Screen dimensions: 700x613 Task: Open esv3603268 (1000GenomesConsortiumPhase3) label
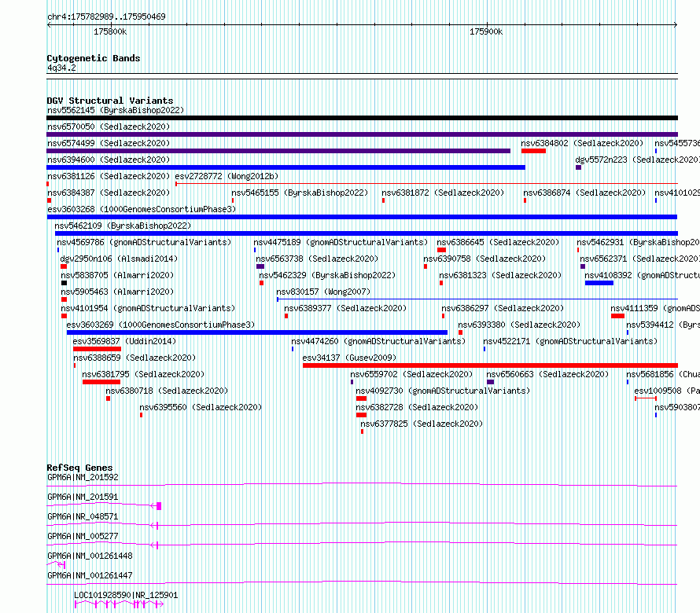[x=142, y=209]
